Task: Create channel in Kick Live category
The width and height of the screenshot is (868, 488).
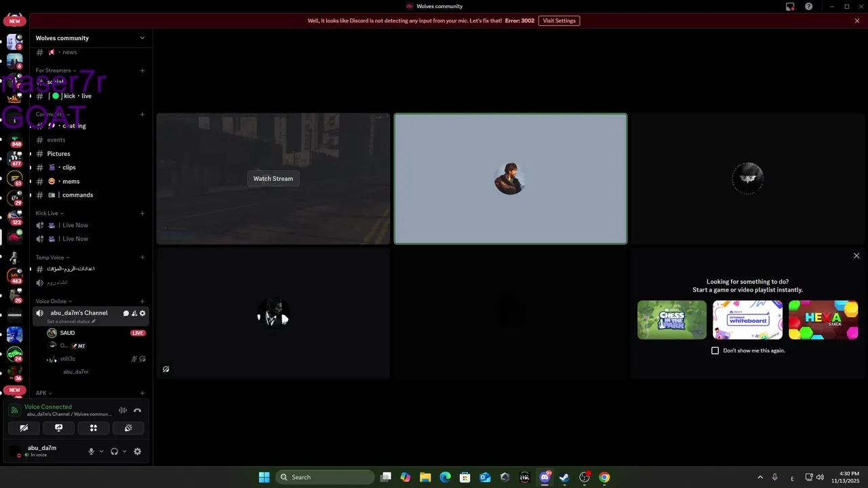Action: pos(142,213)
